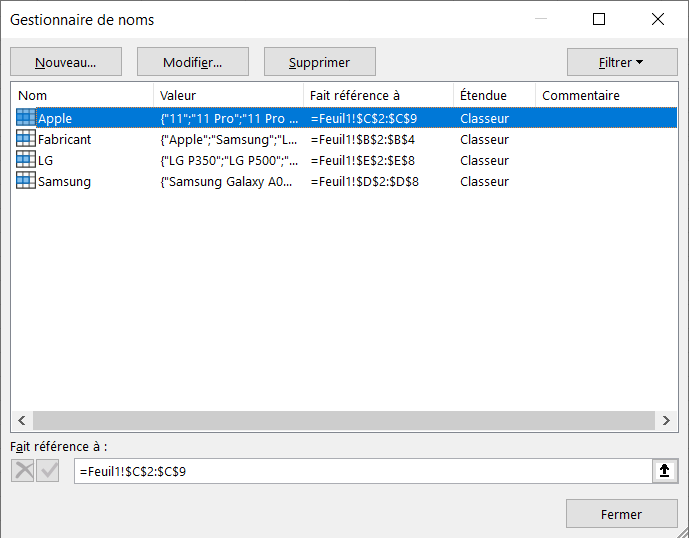This screenshot has width=689, height=538.
Task: Click Classeur scope in LG row
Action: [484, 161]
